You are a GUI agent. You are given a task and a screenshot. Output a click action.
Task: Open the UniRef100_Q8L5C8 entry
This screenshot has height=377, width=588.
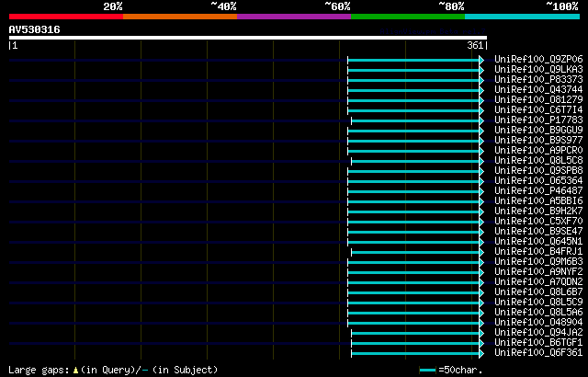pos(538,161)
